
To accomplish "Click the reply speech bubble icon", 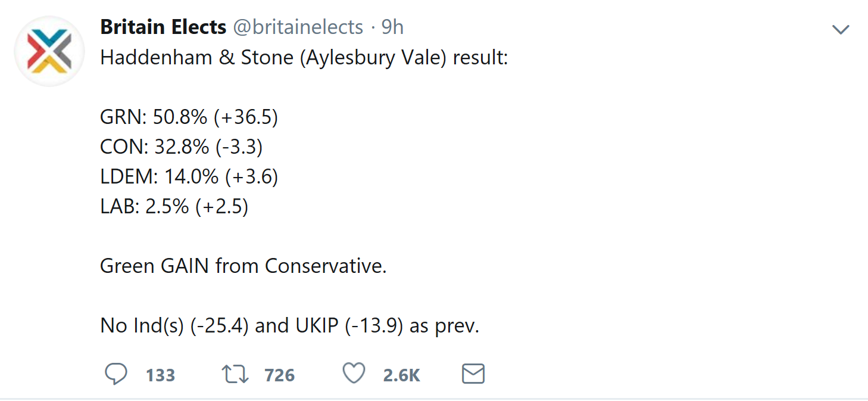I will (116, 374).
